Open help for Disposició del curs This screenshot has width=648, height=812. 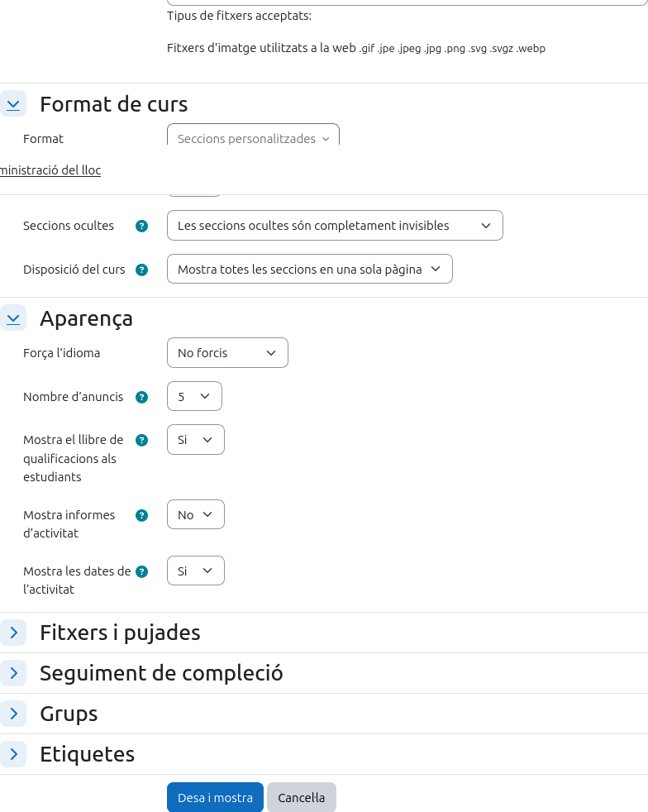[141, 270]
